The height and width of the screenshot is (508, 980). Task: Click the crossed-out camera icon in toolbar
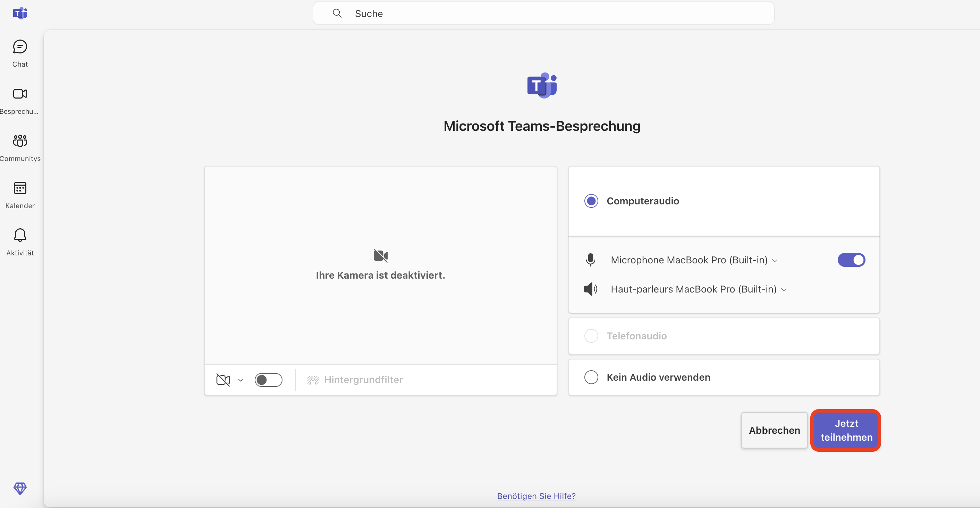pos(223,380)
